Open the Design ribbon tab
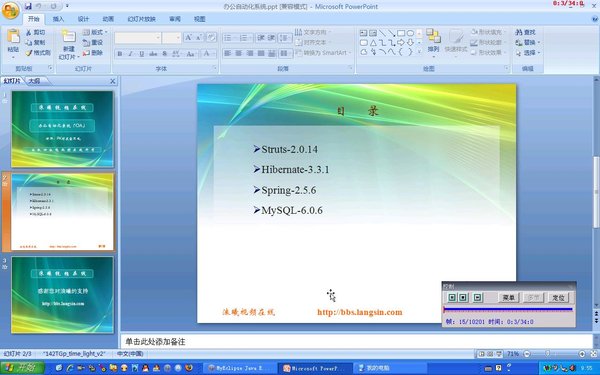Viewport: 600px width, 375px height. click(83, 19)
